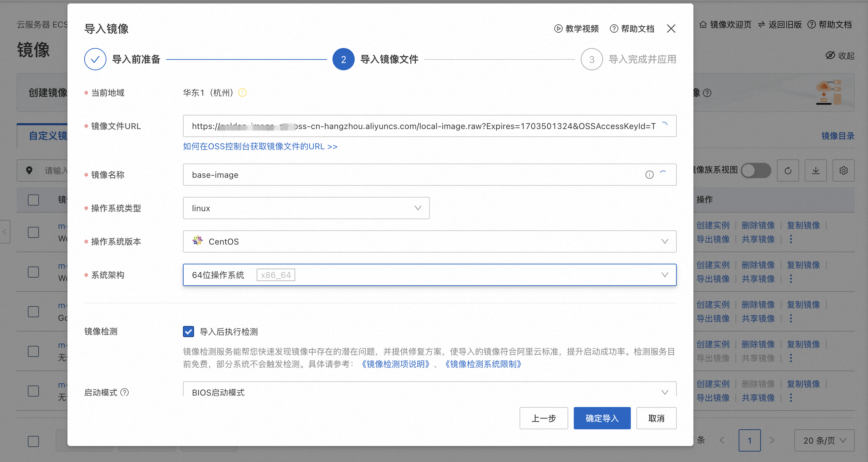The image size is (868, 462).
Task: Uncheck the 导入后执行检测 checkbox
Action: (188, 332)
